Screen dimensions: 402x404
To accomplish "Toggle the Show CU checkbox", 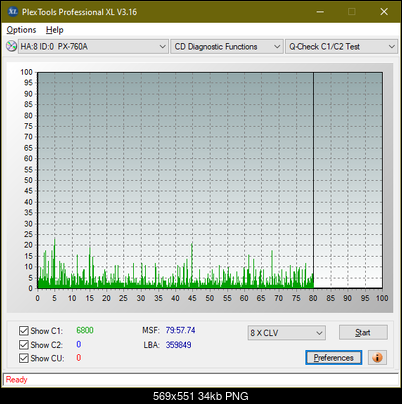I will point(24,358).
